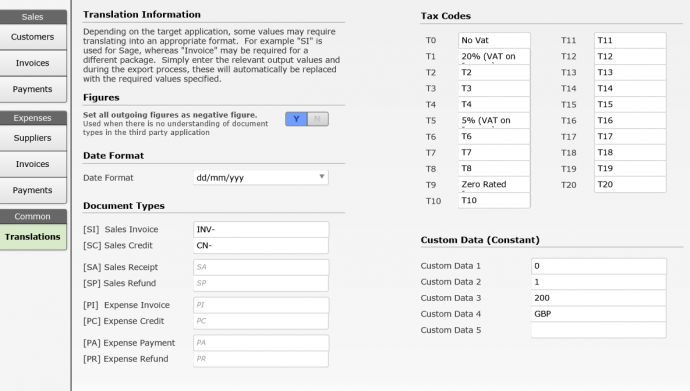690x391 pixels.
Task: Edit the T9 Zero Rated field
Action: 494,184
